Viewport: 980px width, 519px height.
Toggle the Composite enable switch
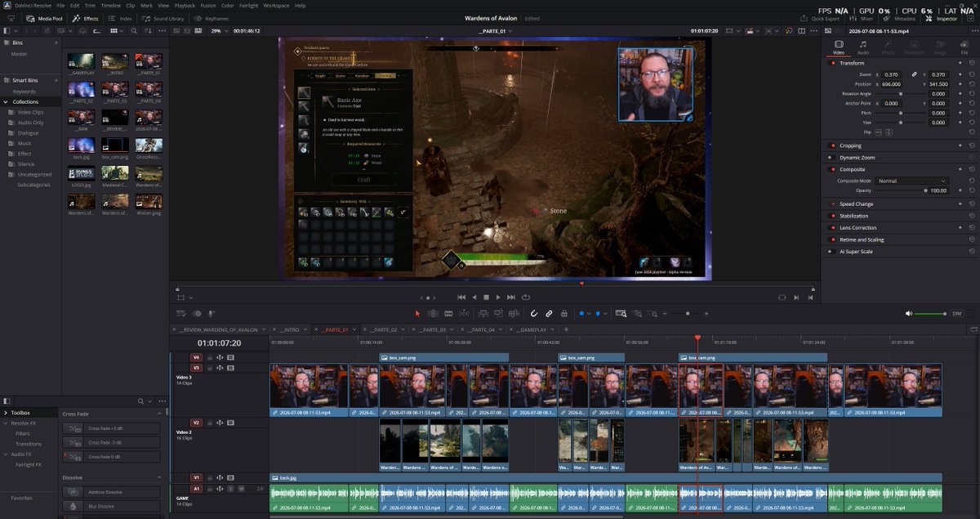pyautogui.click(x=831, y=169)
